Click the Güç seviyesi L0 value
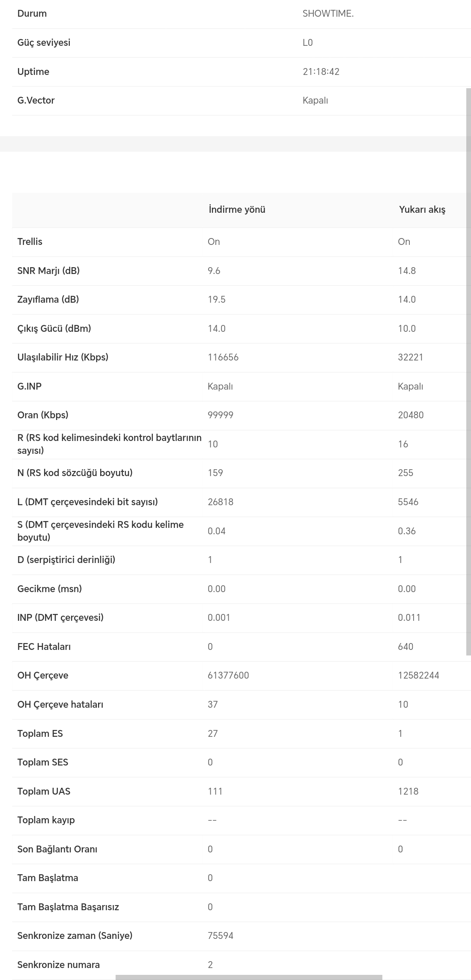The image size is (471, 980). [307, 43]
